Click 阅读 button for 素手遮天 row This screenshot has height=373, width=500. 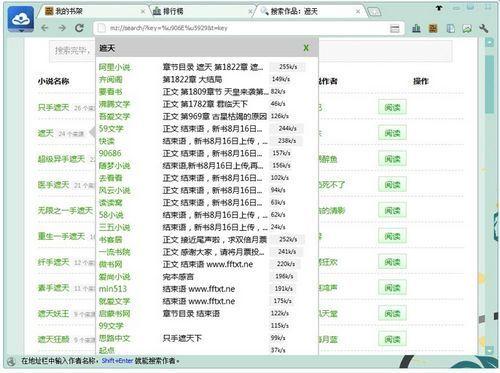coord(392,288)
